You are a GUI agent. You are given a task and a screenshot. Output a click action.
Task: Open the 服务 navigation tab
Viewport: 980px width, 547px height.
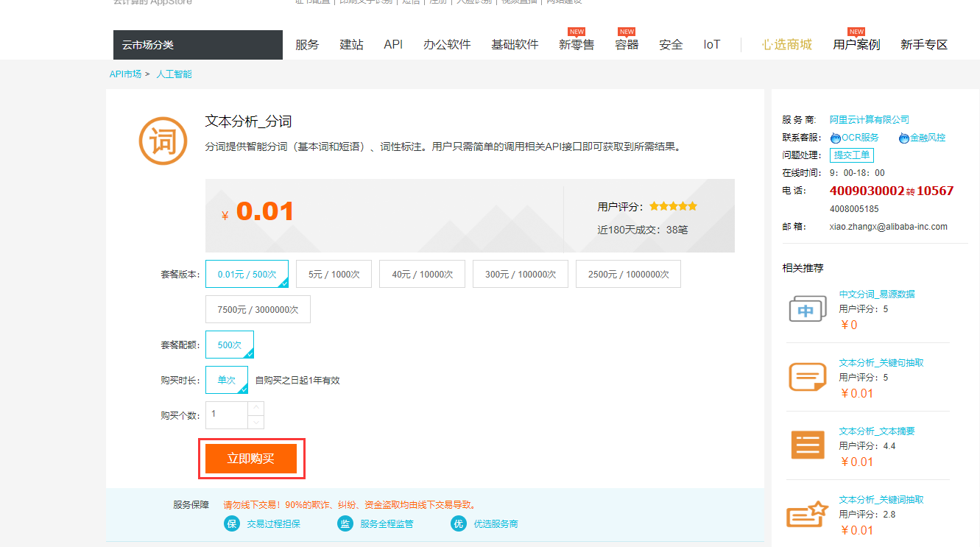coord(307,45)
